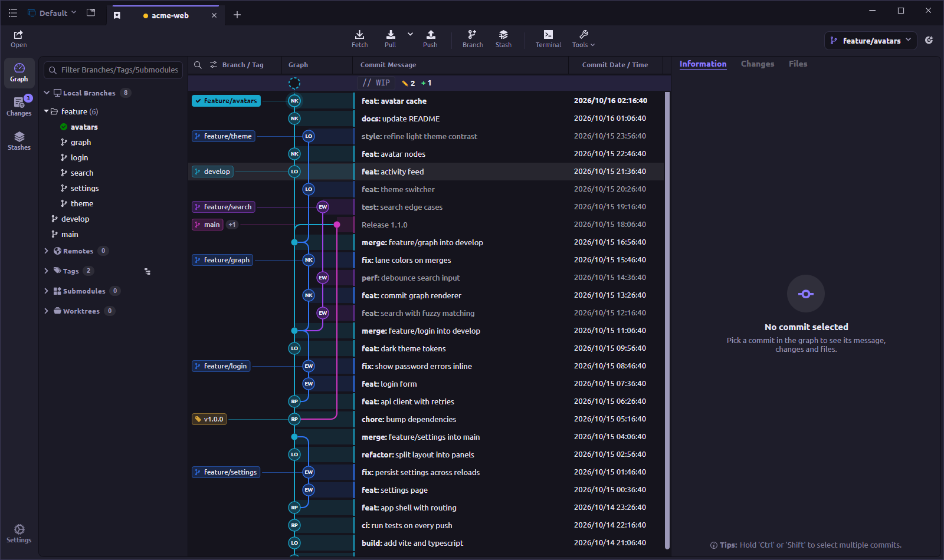This screenshot has height=560, width=944.
Task: Click the tags tree-view toggle icon
Action: click(x=147, y=272)
